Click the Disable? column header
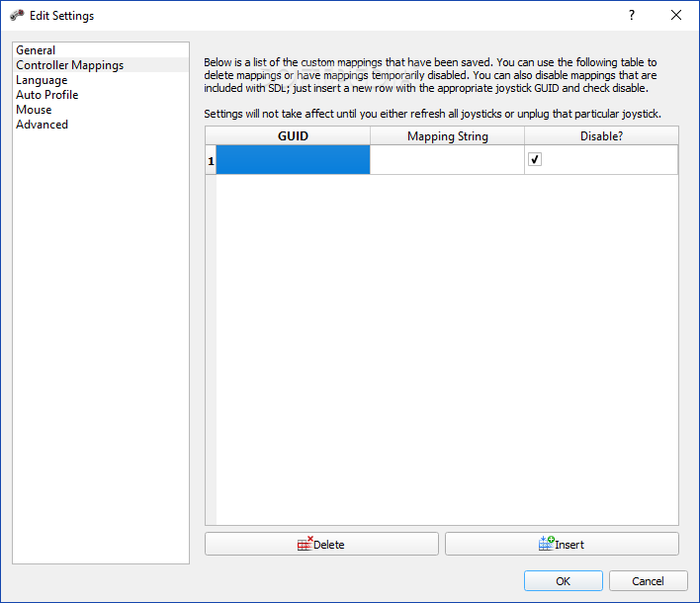This screenshot has height=603, width=700. tap(601, 135)
